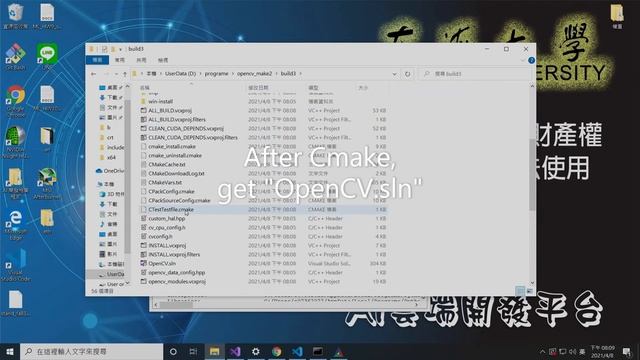Viewport: 640px width, 360px height.
Task: Launch Microsoft Edge desktop shortcut
Action: 15,224
